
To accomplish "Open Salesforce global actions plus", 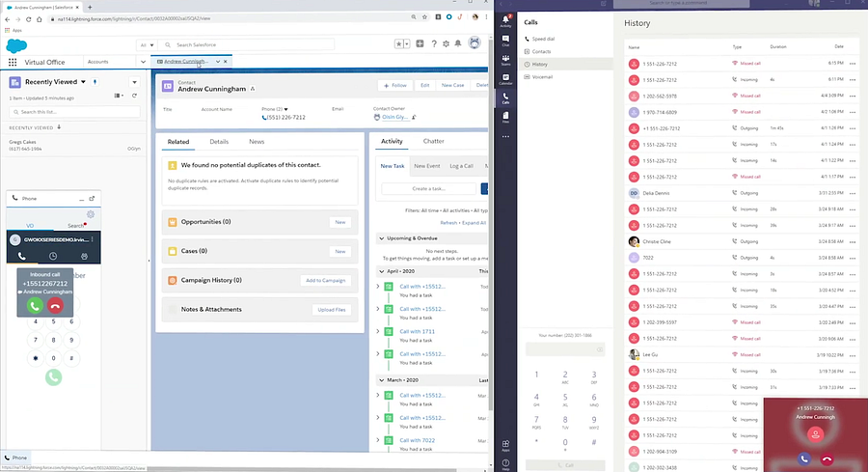I will tap(420, 43).
